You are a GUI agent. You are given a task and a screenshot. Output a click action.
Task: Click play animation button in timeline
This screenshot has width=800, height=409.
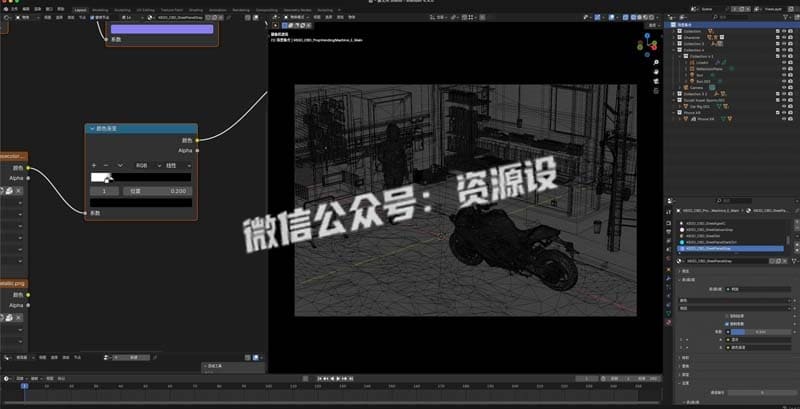(338, 378)
